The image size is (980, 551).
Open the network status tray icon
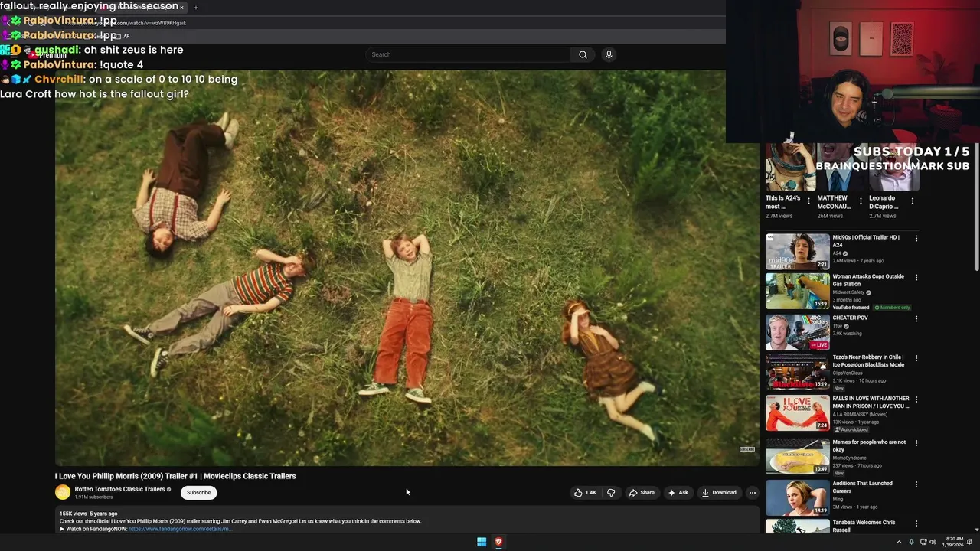click(923, 542)
